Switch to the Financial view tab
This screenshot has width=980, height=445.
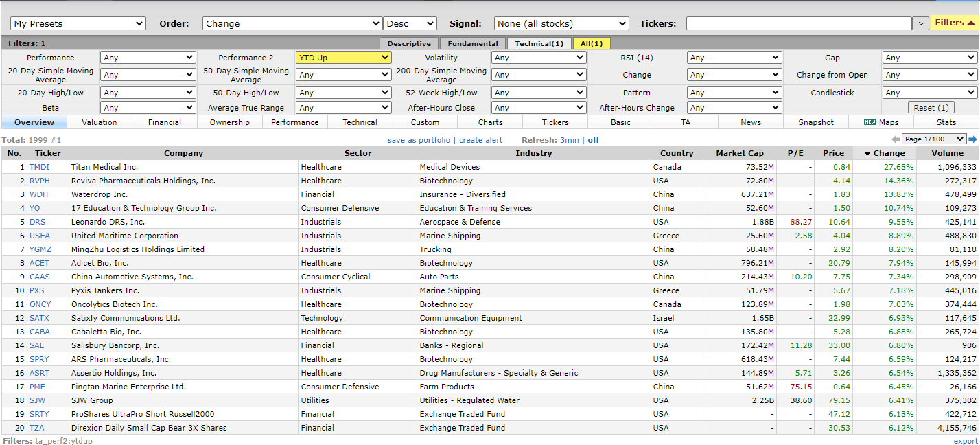pos(165,122)
